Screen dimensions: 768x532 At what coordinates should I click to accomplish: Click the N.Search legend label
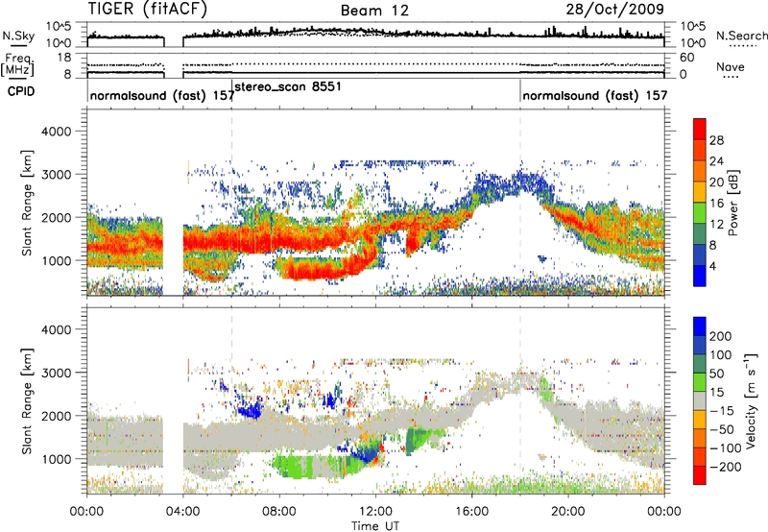[741, 36]
